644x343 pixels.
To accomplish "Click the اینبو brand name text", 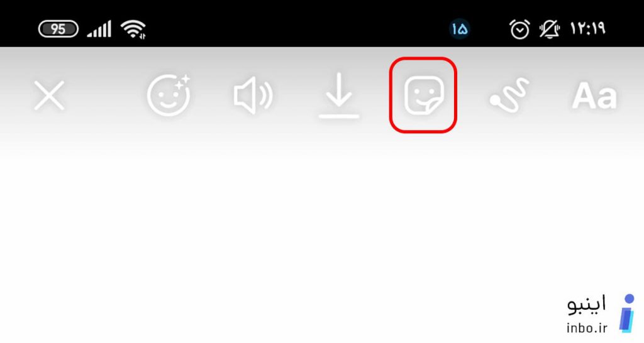I will coord(587,306).
